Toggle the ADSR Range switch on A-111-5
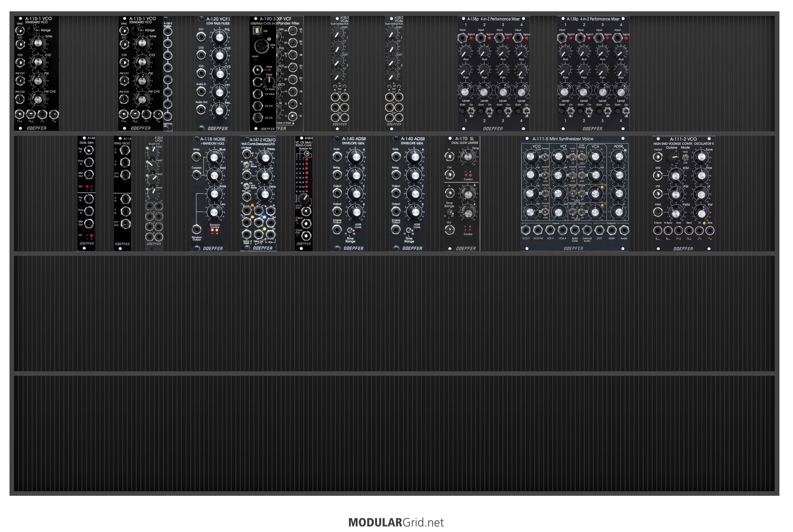 pyautogui.click(x=582, y=157)
